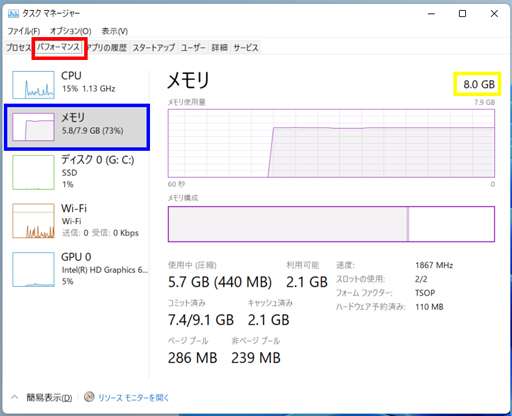Select the CPU usage graph thumbnail

(x=33, y=85)
